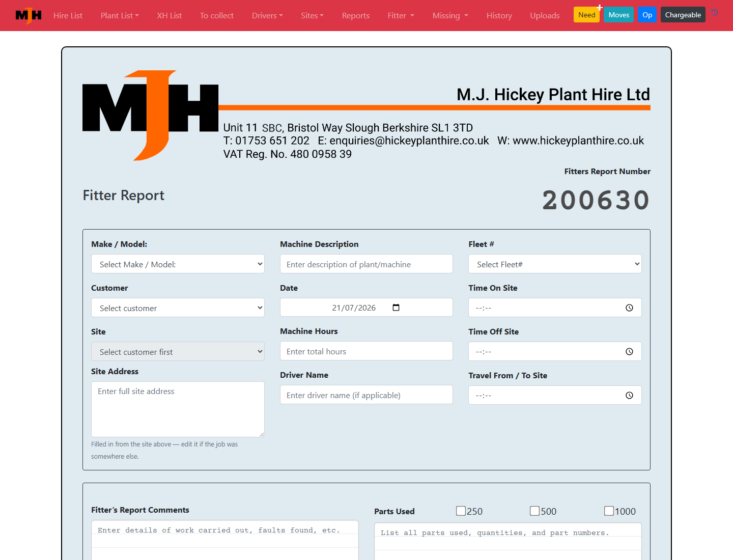Open the XH List page
The image size is (733, 560).
coord(170,15)
